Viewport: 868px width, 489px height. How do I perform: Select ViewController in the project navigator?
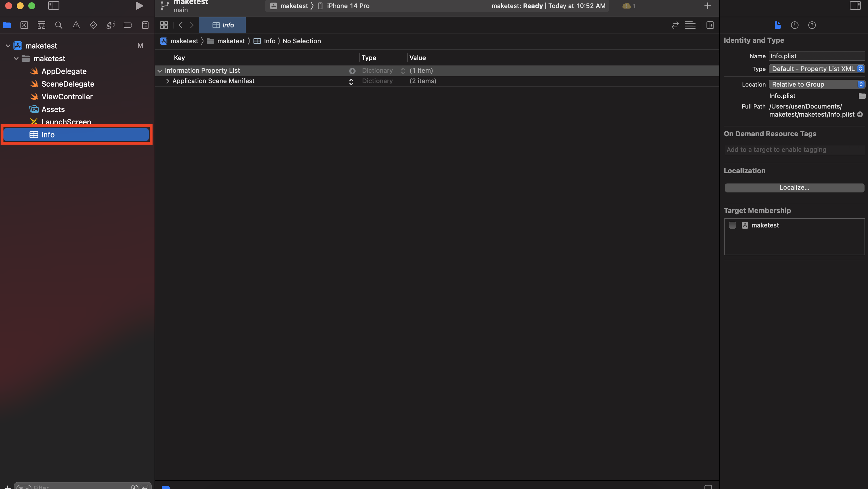click(67, 97)
